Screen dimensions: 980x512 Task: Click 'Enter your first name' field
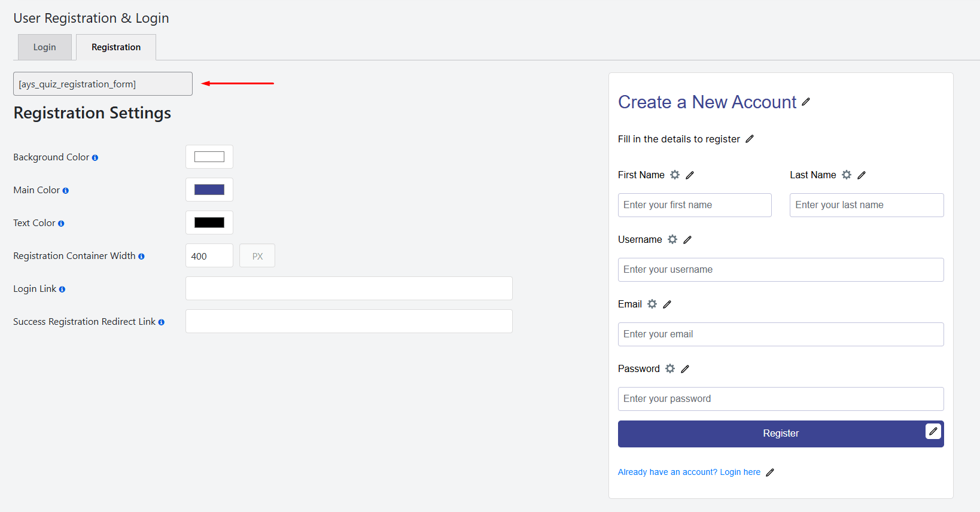(695, 205)
